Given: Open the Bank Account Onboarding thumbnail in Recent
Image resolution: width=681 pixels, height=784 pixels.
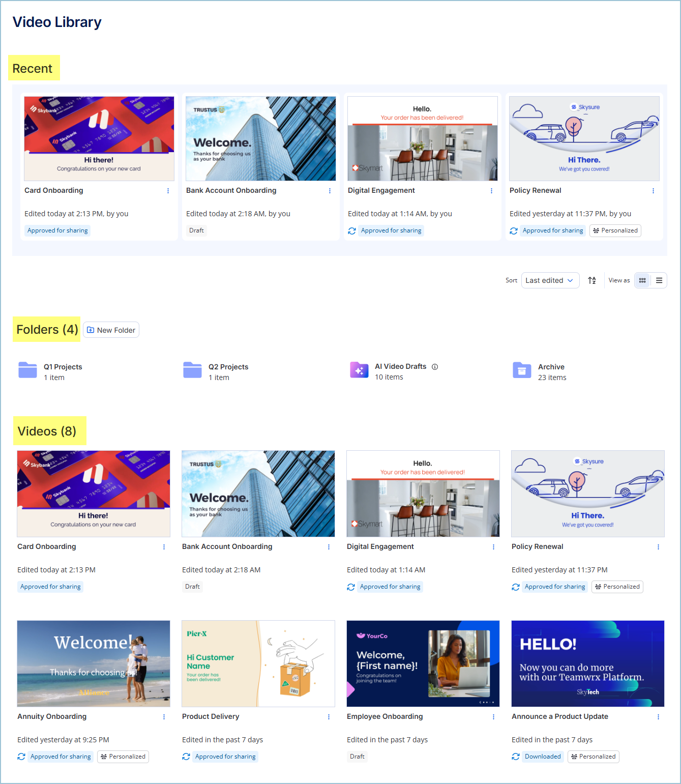Looking at the screenshot, I should 261,139.
